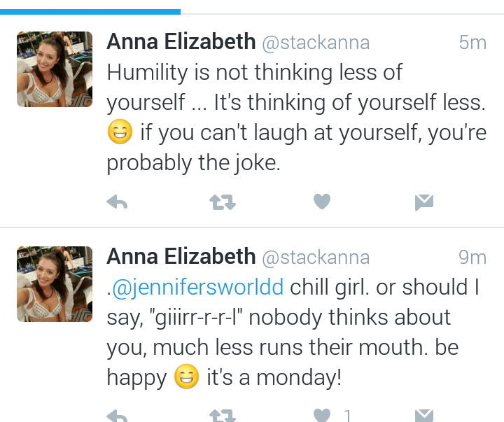Image resolution: width=504 pixels, height=422 pixels.
Task: Like the chill girl tweet
Action: click(x=322, y=415)
